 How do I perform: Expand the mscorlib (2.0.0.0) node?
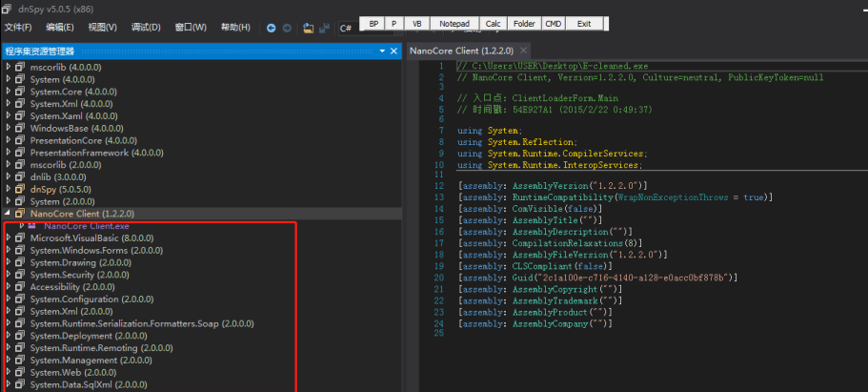[x=9, y=165]
